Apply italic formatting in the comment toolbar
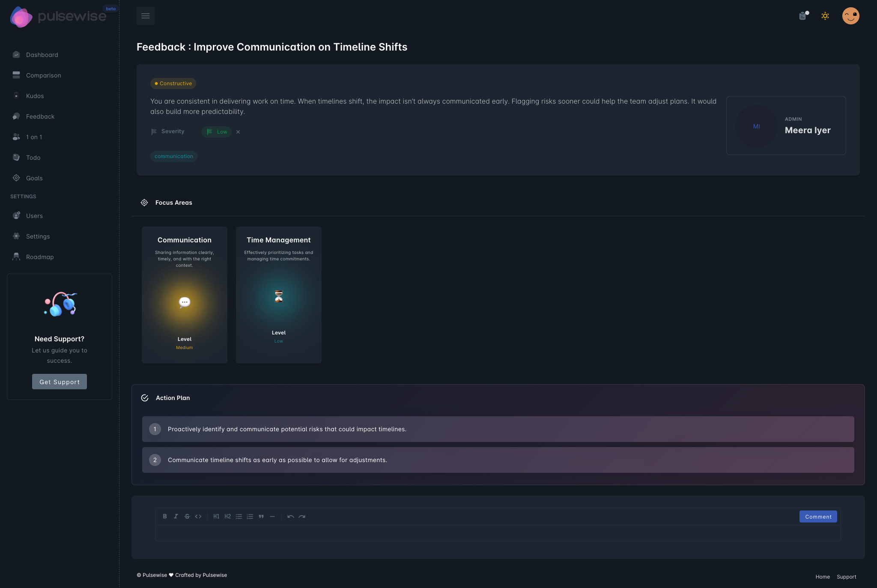Image resolution: width=877 pixels, height=588 pixels. pos(176,516)
